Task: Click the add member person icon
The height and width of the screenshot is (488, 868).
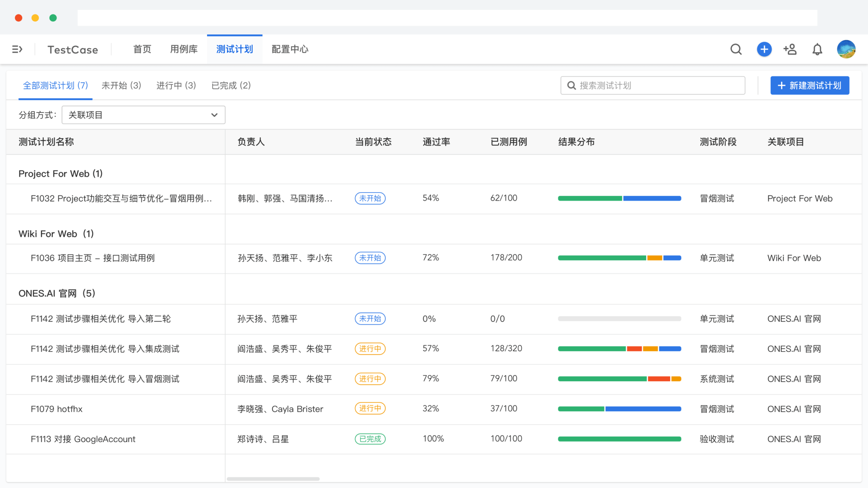Action: pos(790,49)
